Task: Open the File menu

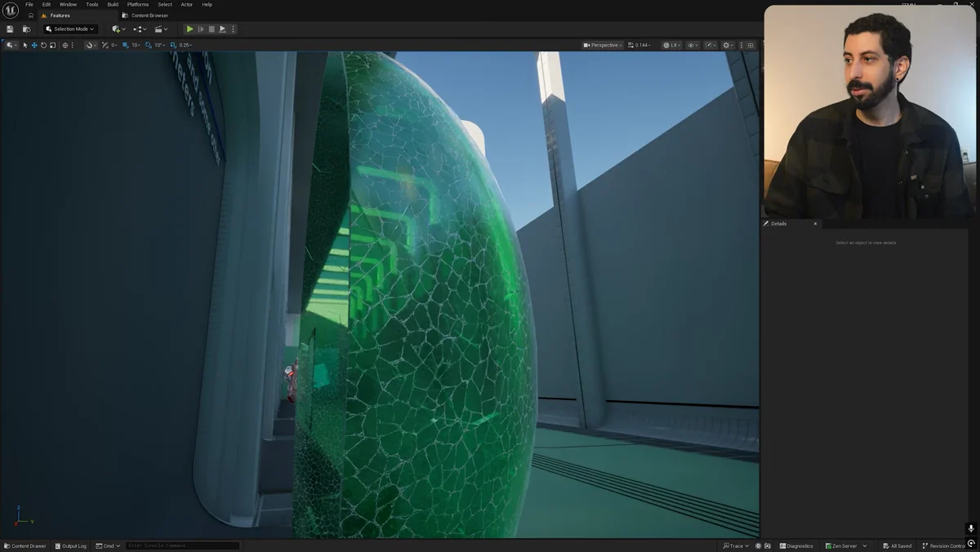Action: [x=29, y=4]
